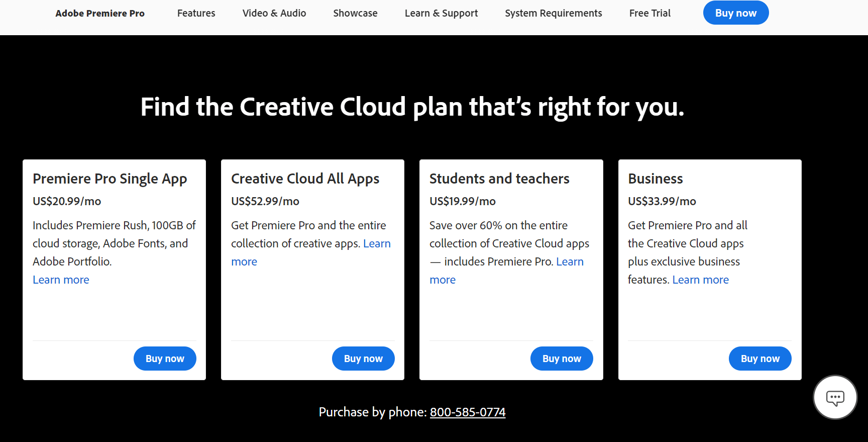The width and height of the screenshot is (868, 442).
Task: Select the Free Trial link
Action: (649, 13)
